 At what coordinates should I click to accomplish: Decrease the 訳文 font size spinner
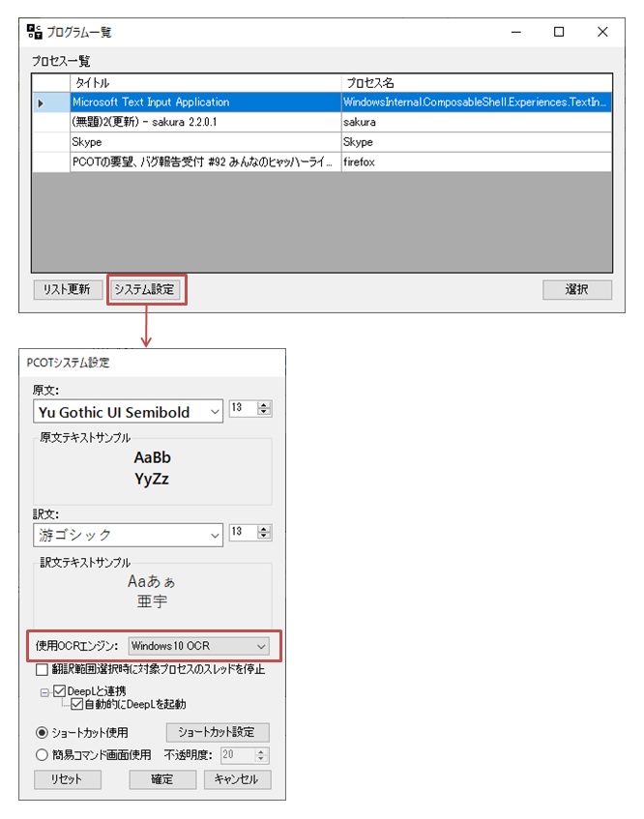click(x=264, y=536)
